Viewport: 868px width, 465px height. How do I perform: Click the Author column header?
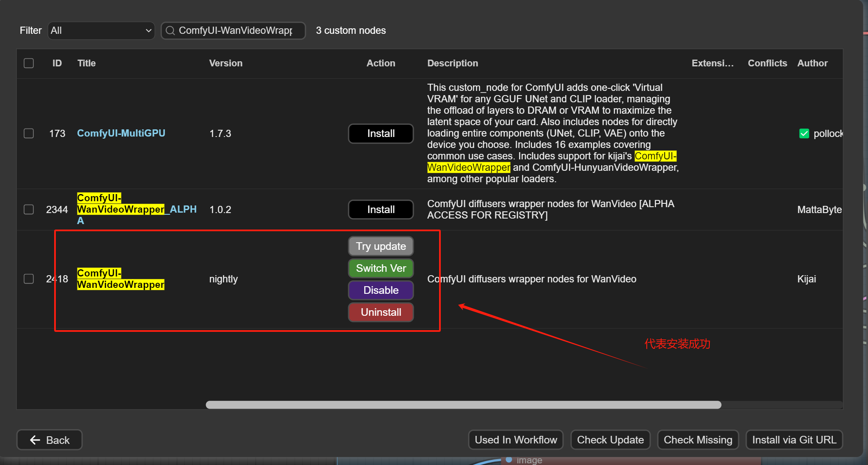pyautogui.click(x=812, y=63)
